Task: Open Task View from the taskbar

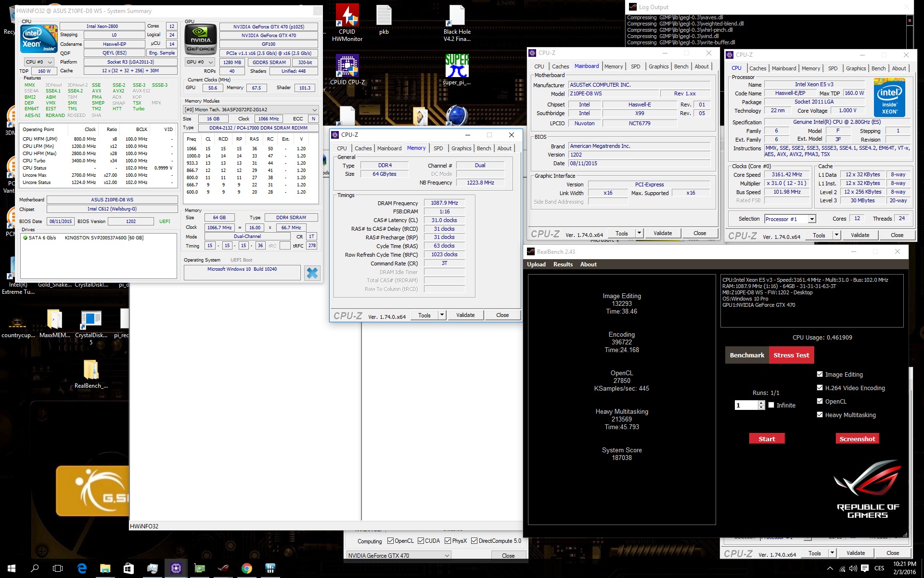Action: coord(58,568)
